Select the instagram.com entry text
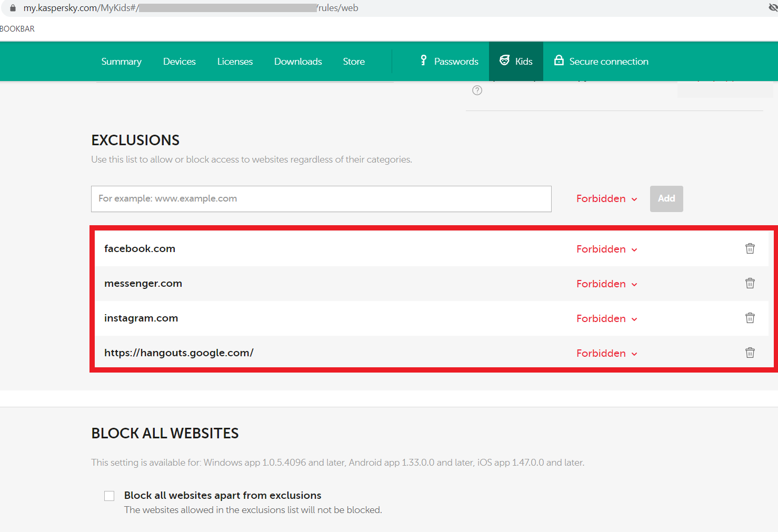The image size is (778, 532). coord(141,318)
